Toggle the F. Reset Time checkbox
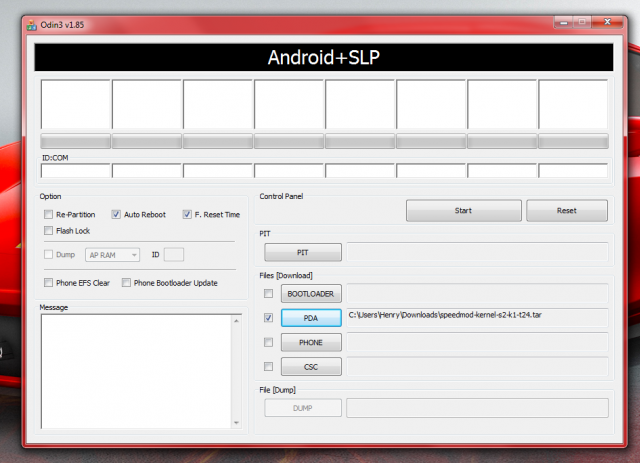 tap(187, 214)
